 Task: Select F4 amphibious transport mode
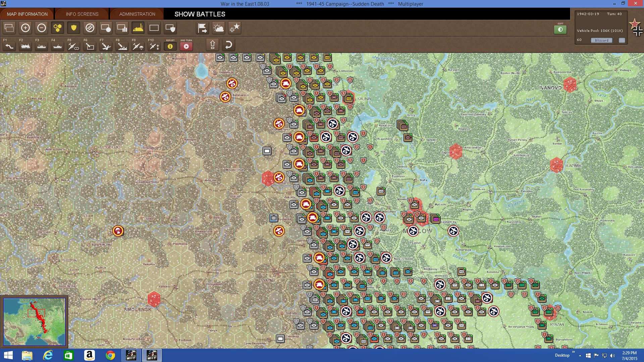click(x=58, y=46)
